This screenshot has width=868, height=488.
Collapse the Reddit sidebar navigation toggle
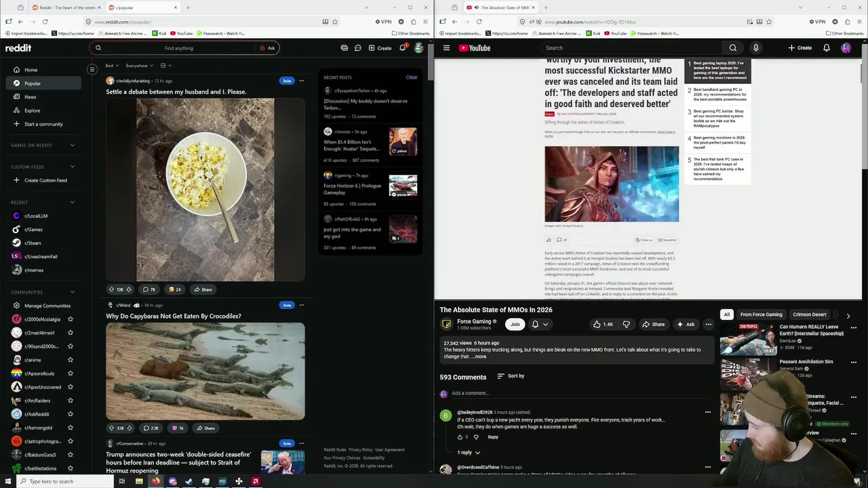(92, 69)
